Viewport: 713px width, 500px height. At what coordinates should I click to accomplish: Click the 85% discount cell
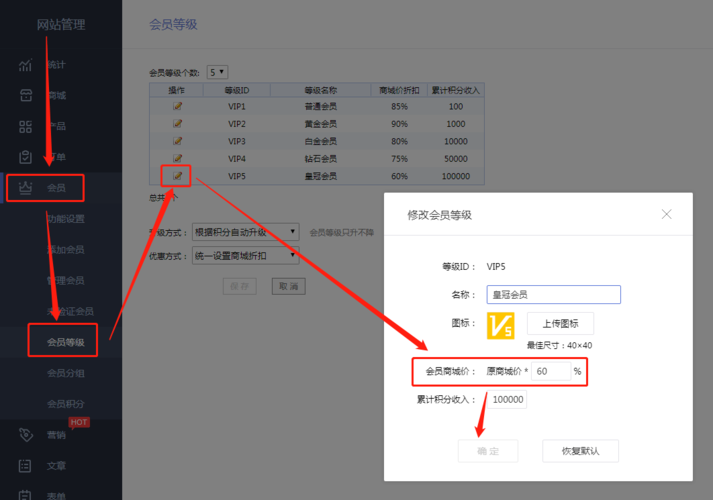(x=399, y=106)
